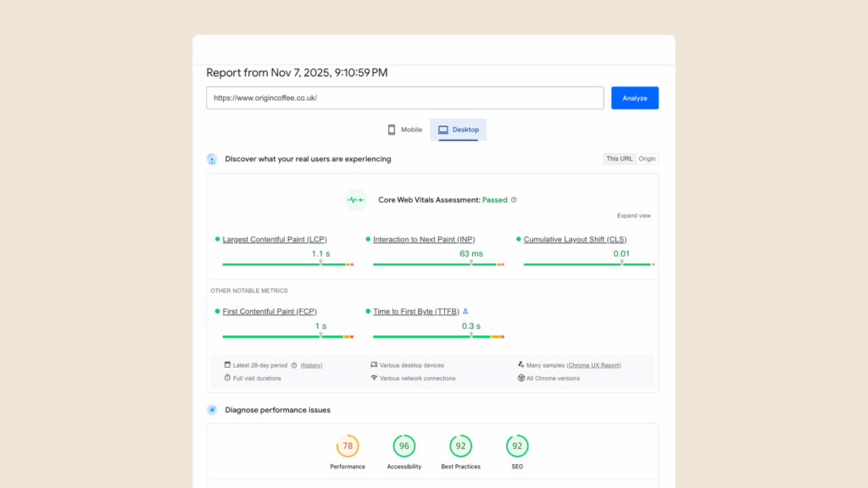Screen dimensions: 868x488
Task: Expand view of field metrics
Action: (x=634, y=216)
